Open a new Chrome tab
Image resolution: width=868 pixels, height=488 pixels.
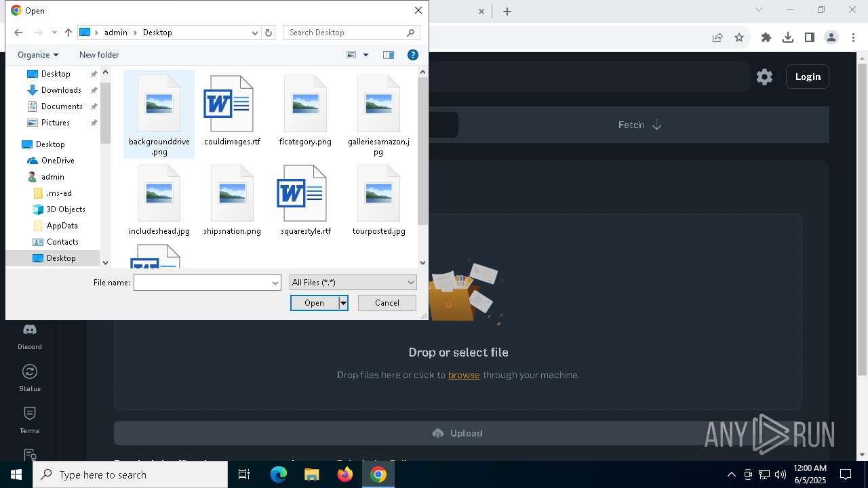pyautogui.click(x=507, y=11)
